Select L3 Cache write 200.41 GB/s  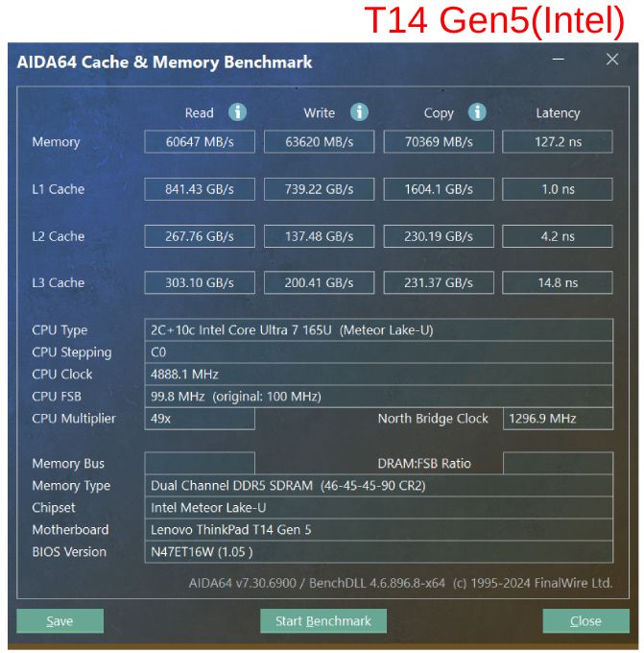coord(319,282)
